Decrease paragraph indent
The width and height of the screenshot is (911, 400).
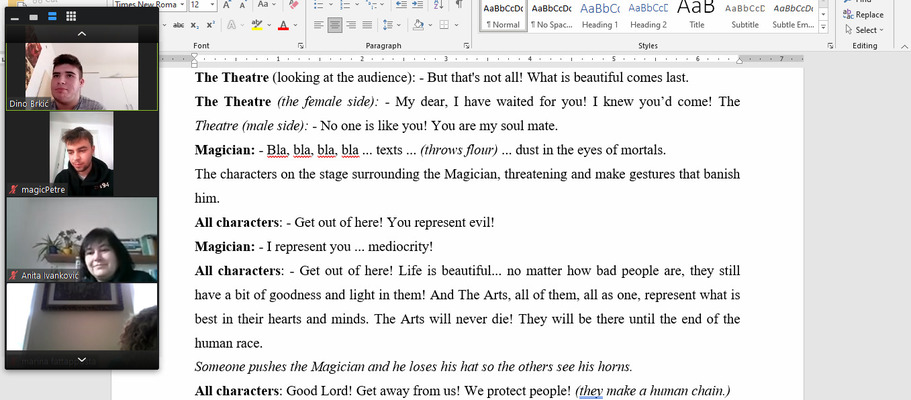pyautogui.click(x=401, y=4)
